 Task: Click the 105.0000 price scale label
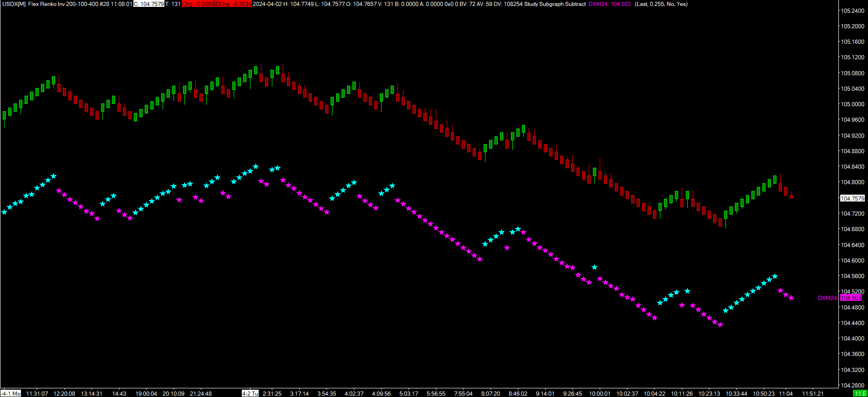coord(852,104)
